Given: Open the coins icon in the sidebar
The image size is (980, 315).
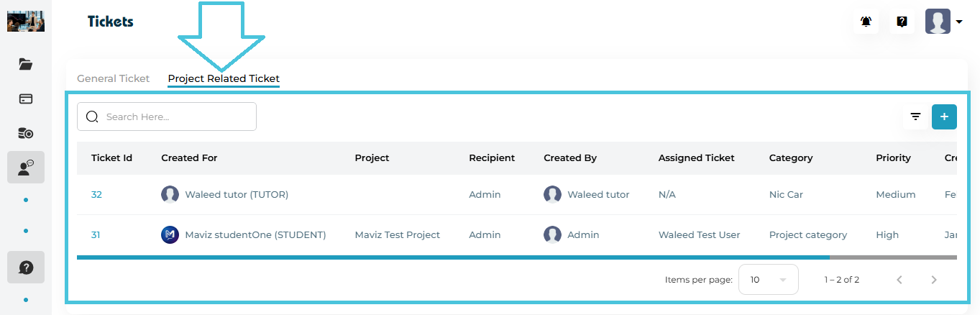Looking at the screenshot, I should 26,133.
